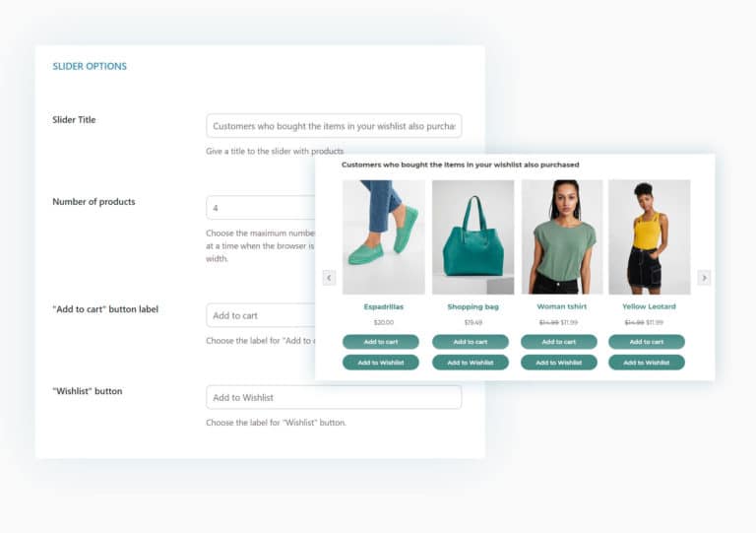The height and width of the screenshot is (533, 756).
Task: Add Woman tshirt to Wishlist
Action: (559, 363)
